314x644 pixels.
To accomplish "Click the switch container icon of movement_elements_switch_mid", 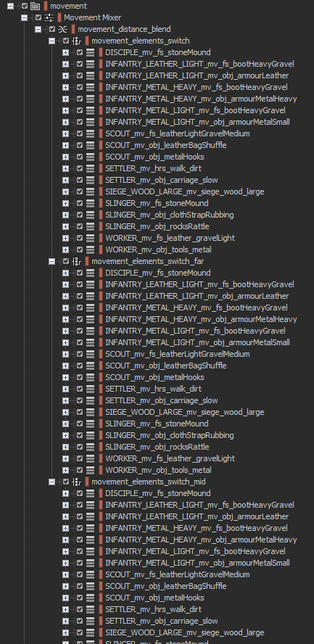I will [x=77, y=482].
